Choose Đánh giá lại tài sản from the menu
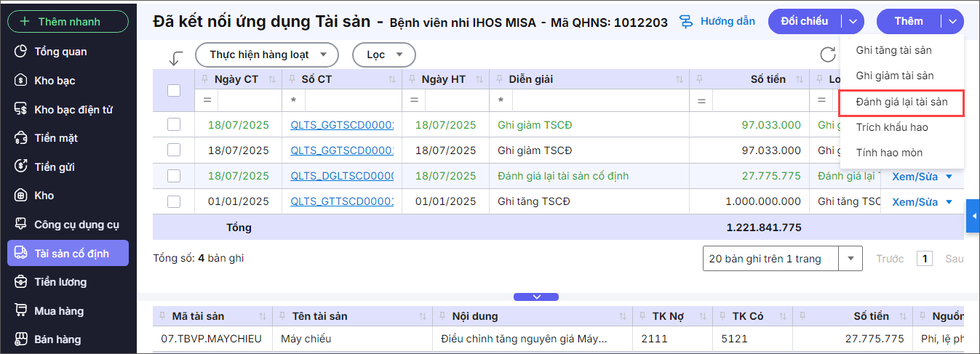The width and height of the screenshot is (980, 354). (901, 102)
